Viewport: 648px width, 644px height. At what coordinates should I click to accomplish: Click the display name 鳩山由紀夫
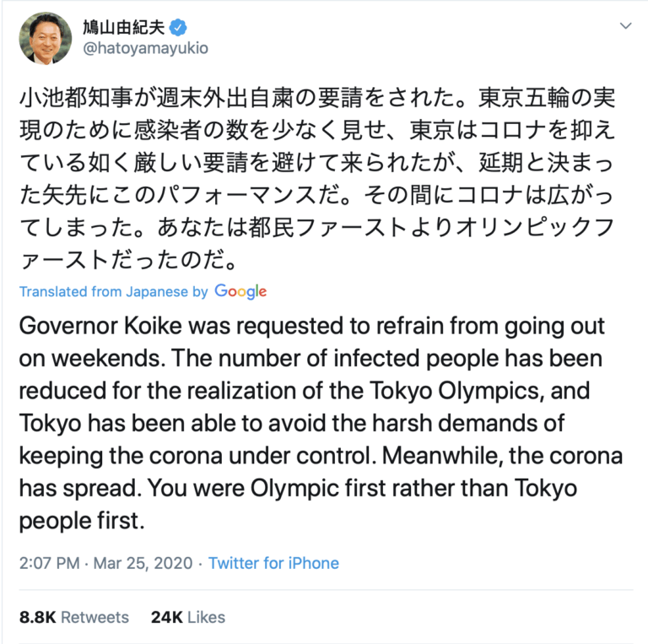(123, 26)
